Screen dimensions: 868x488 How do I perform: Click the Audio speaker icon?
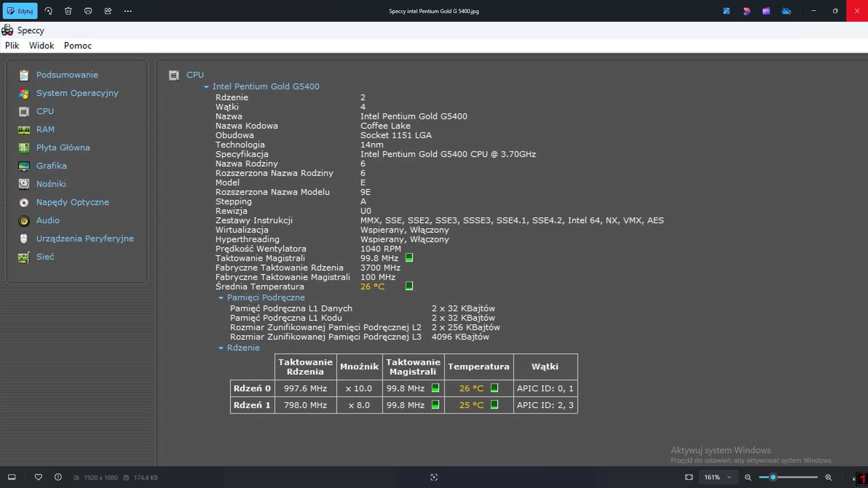click(x=24, y=221)
